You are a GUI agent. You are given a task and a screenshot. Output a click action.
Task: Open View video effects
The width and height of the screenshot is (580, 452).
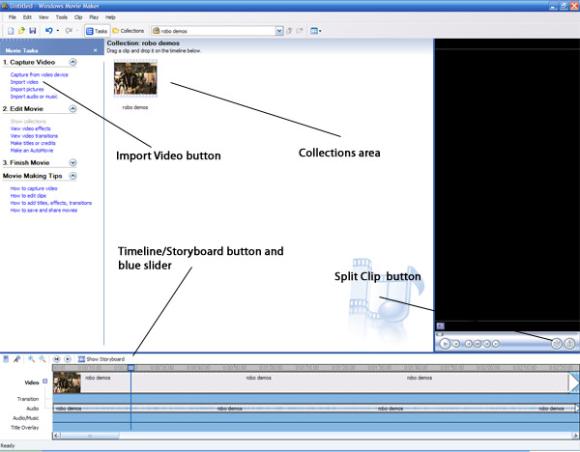tap(30, 129)
